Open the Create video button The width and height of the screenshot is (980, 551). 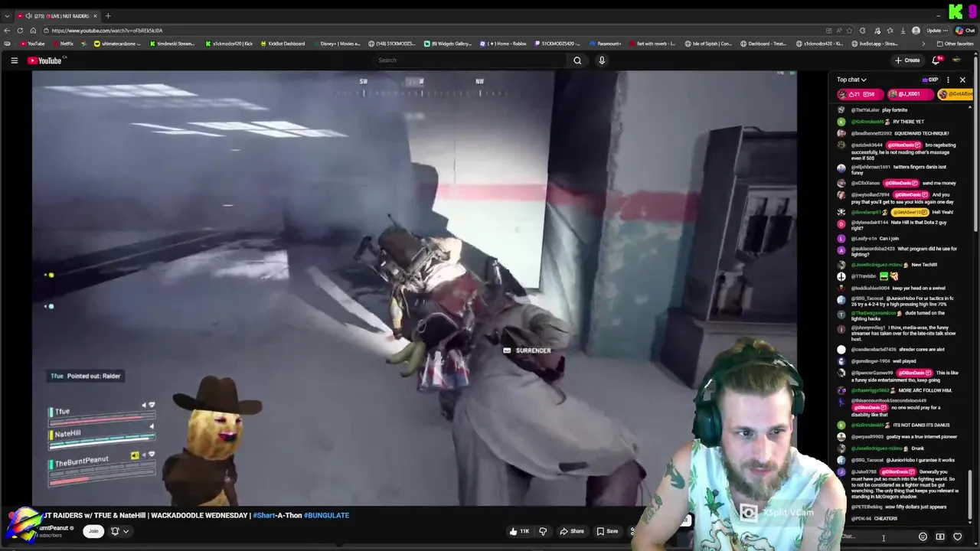(x=907, y=60)
